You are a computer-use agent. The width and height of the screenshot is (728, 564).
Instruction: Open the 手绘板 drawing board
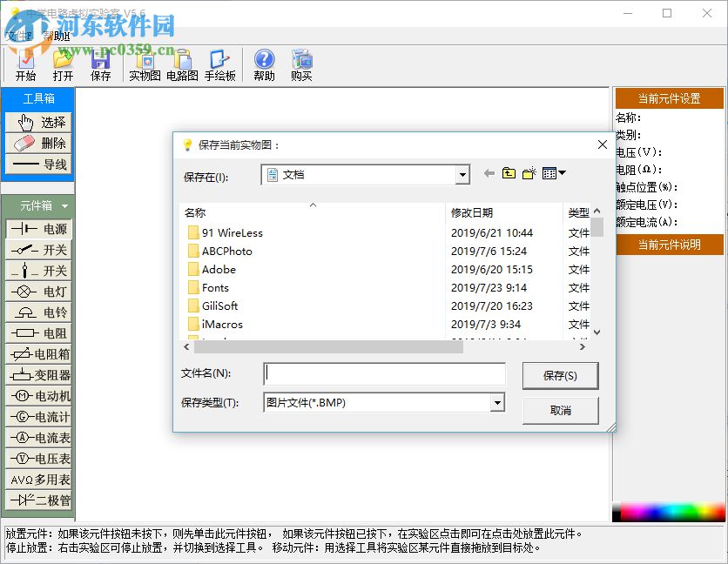click(219, 66)
